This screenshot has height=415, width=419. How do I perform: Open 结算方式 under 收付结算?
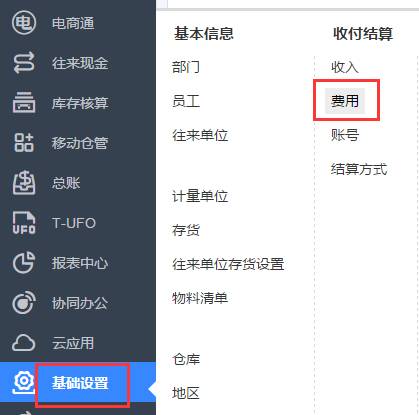(359, 169)
